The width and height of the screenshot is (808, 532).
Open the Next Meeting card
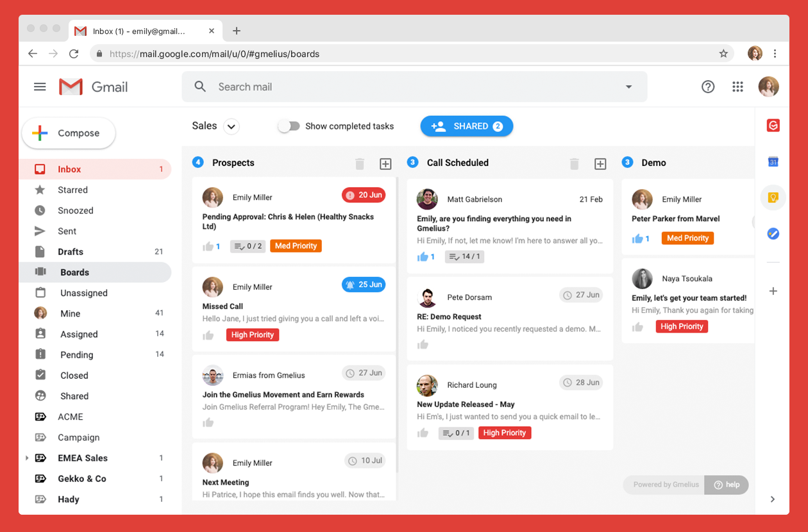point(294,472)
